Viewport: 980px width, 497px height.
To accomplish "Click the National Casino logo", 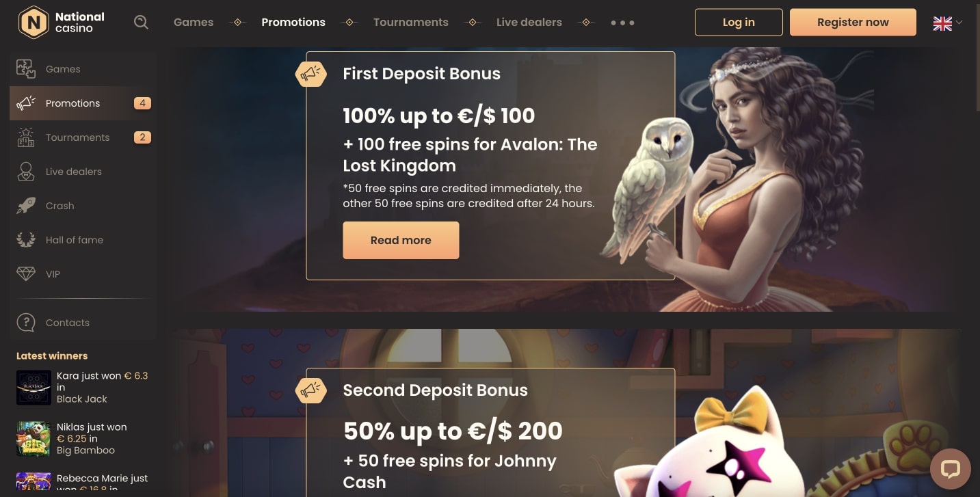I will (x=62, y=23).
